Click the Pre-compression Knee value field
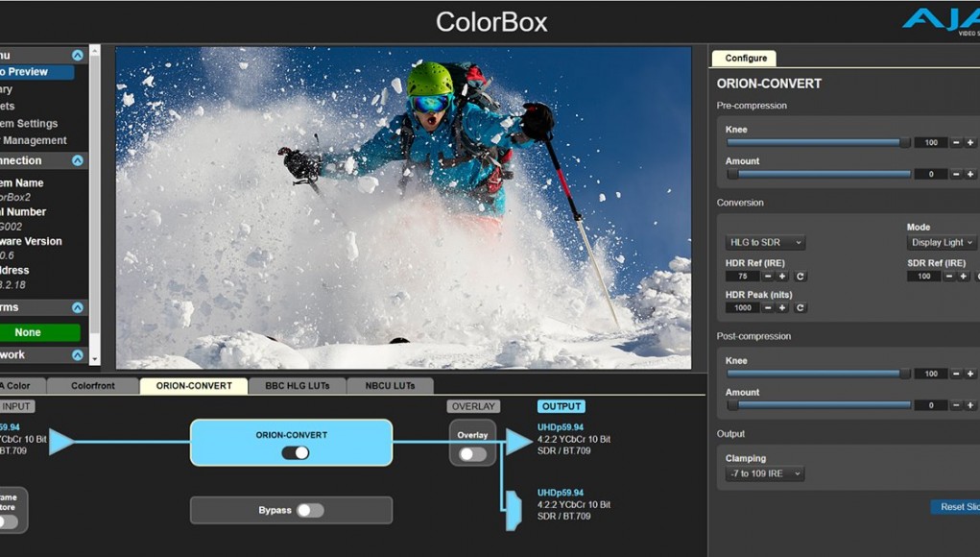The height and width of the screenshot is (557, 980). [x=931, y=142]
